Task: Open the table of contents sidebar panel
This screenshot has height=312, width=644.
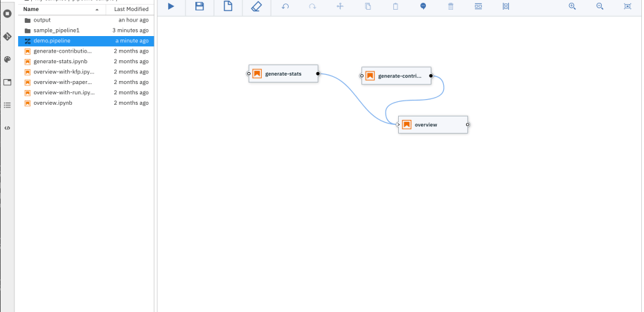Action: pos(8,105)
